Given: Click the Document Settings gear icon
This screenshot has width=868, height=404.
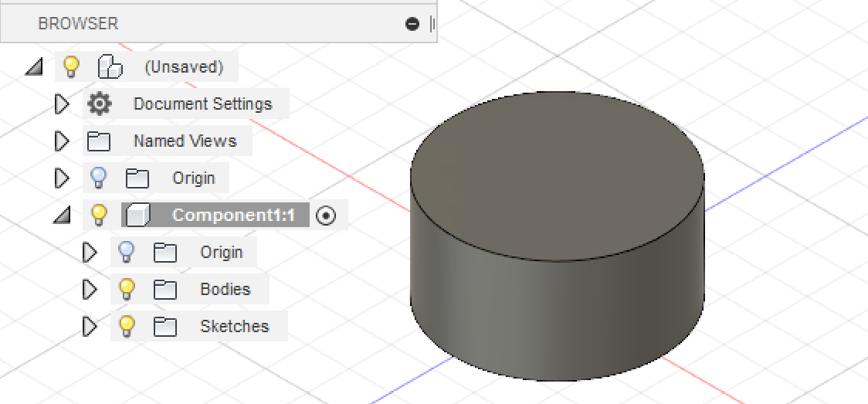Looking at the screenshot, I should tap(100, 104).
